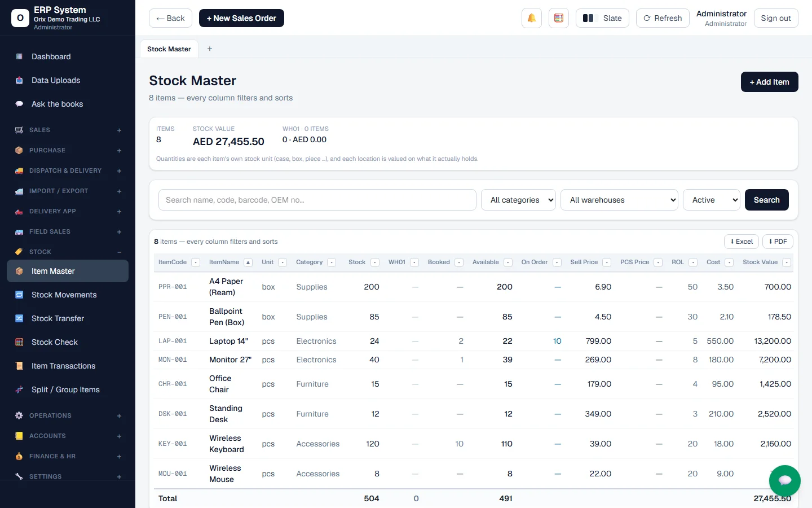
Task: Export the table to Excel
Action: click(742, 242)
